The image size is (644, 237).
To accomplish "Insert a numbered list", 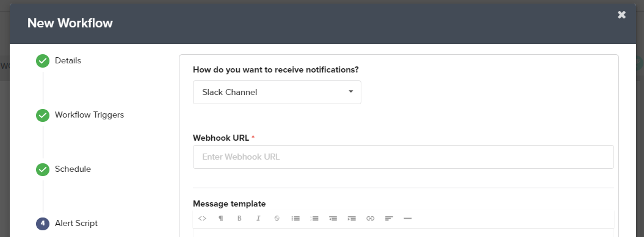I will coord(314,218).
